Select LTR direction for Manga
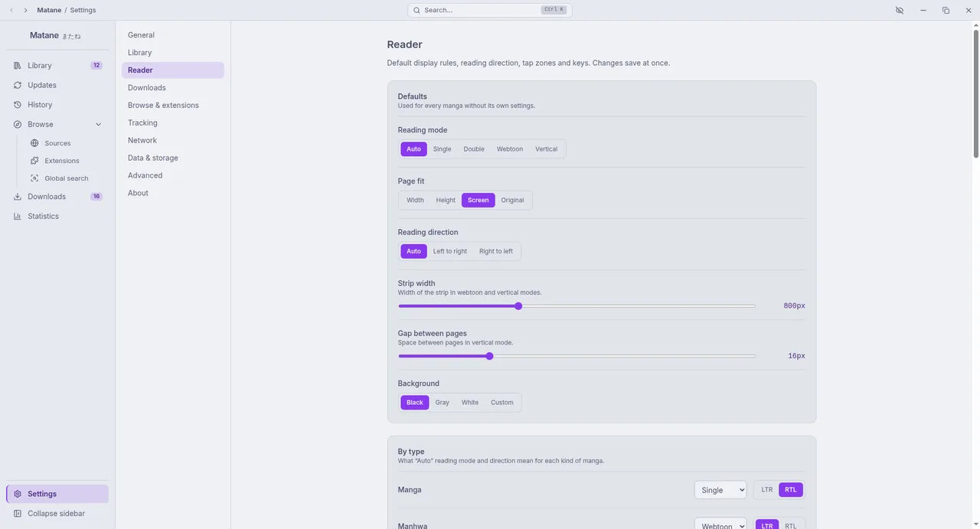980x529 pixels. pos(767,490)
